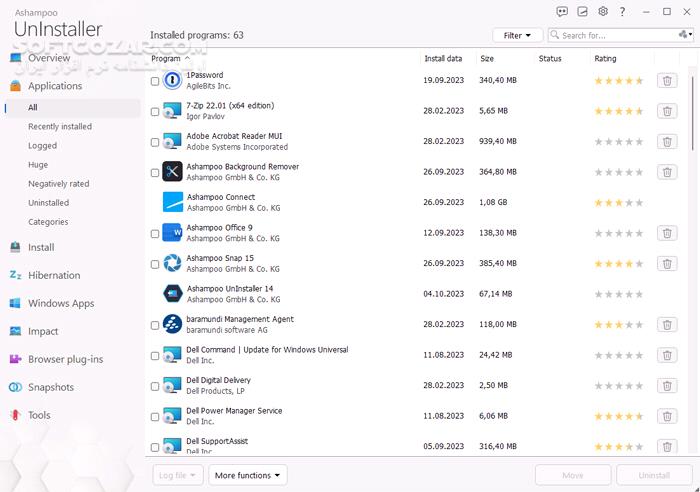
Task: Expand the More functions dropdown
Action: pyautogui.click(x=248, y=475)
